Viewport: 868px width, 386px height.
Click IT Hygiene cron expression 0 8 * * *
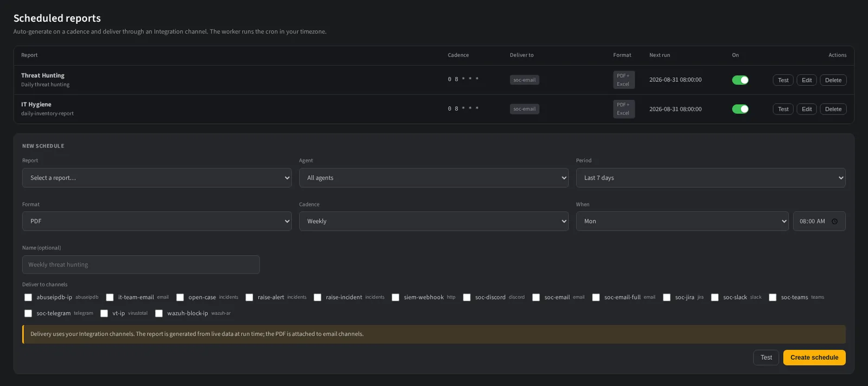[x=463, y=109]
